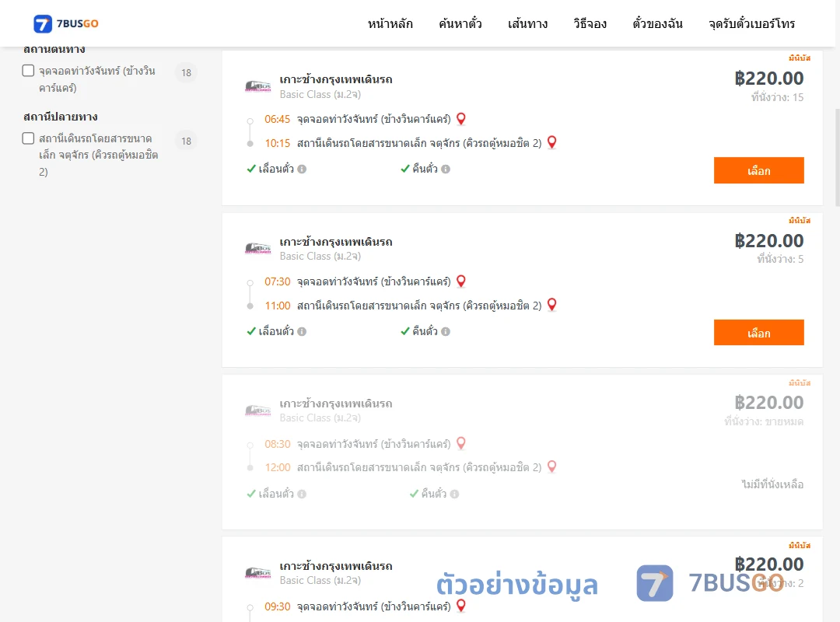
Task: Open the ตั๋วของฉัน menu item
Action: 657,23
